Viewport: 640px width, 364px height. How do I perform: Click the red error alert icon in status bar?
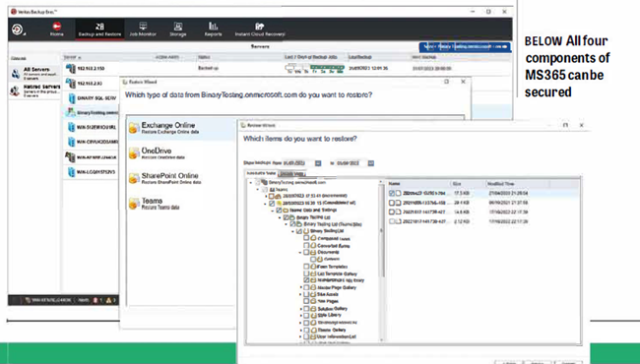click(96, 300)
